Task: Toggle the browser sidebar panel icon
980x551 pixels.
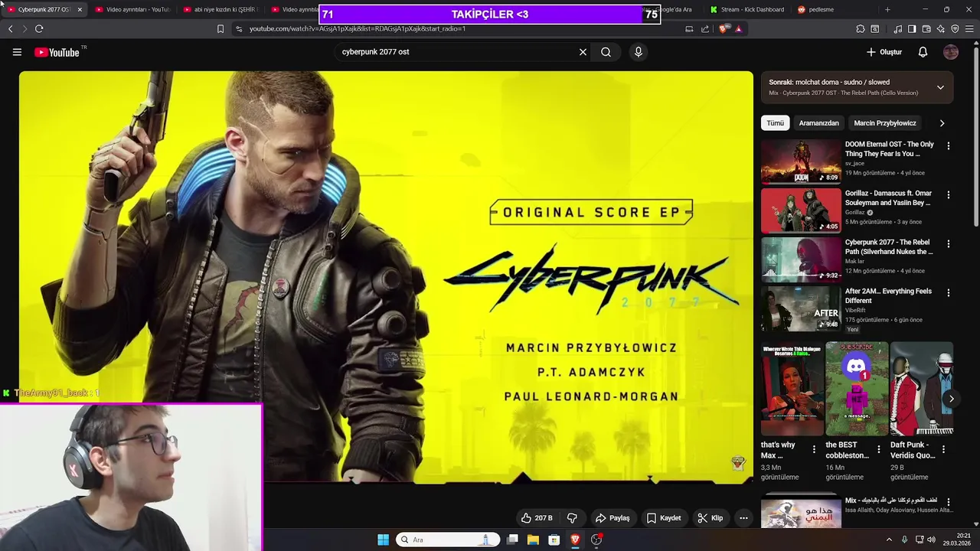Action: [x=912, y=29]
